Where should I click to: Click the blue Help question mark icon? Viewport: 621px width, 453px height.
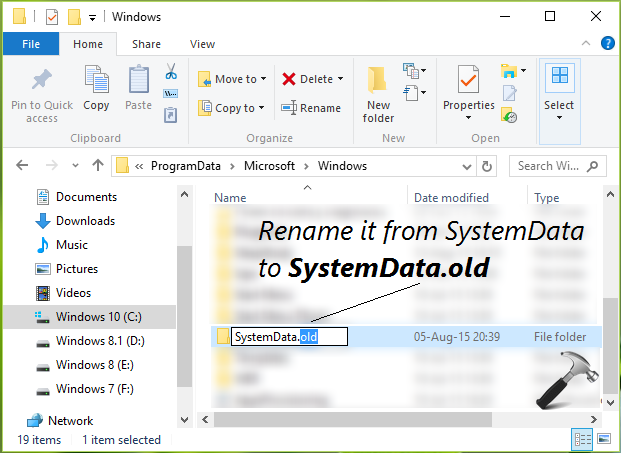608,43
